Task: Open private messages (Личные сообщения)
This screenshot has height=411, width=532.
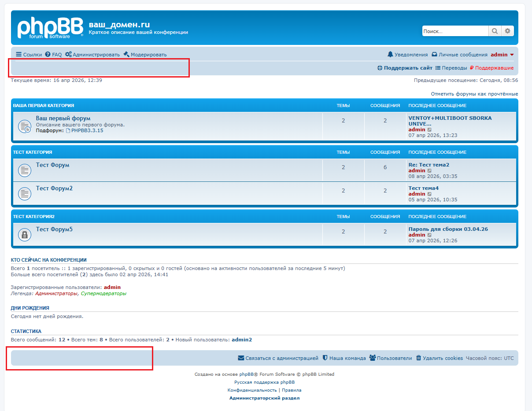Action: point(459,55)
